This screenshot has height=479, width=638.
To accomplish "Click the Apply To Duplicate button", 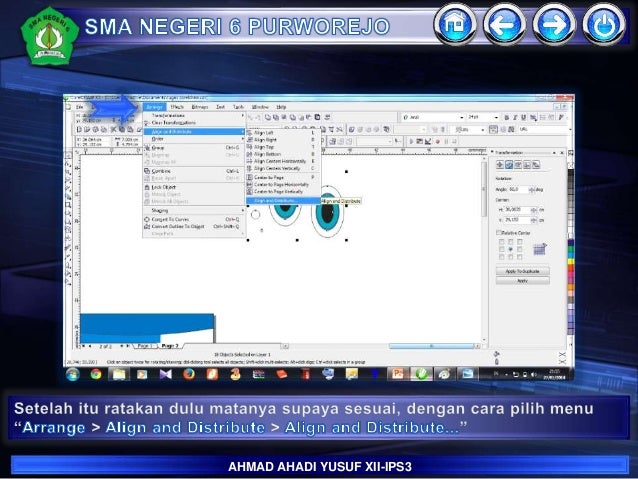I will [522, 271].
